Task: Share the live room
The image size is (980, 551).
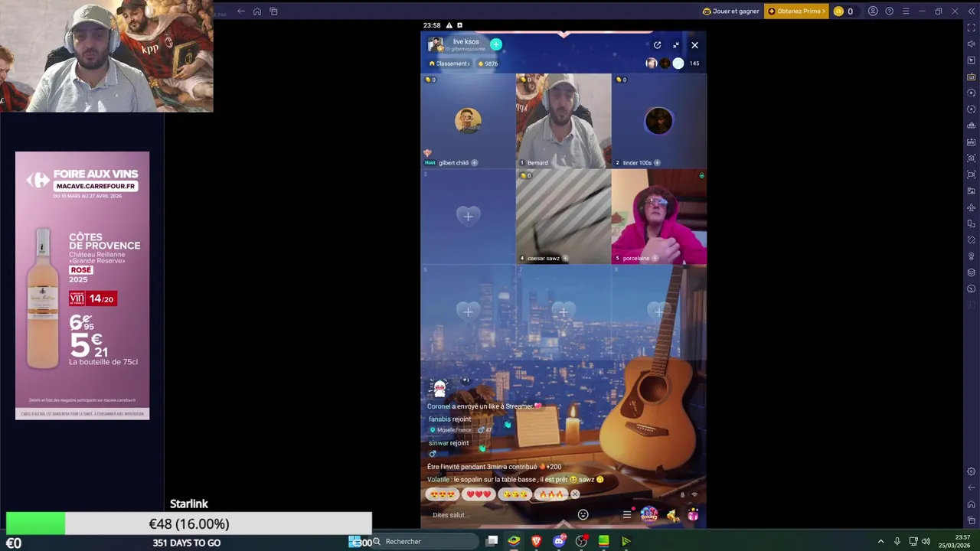Action: [x=657, y=45]
